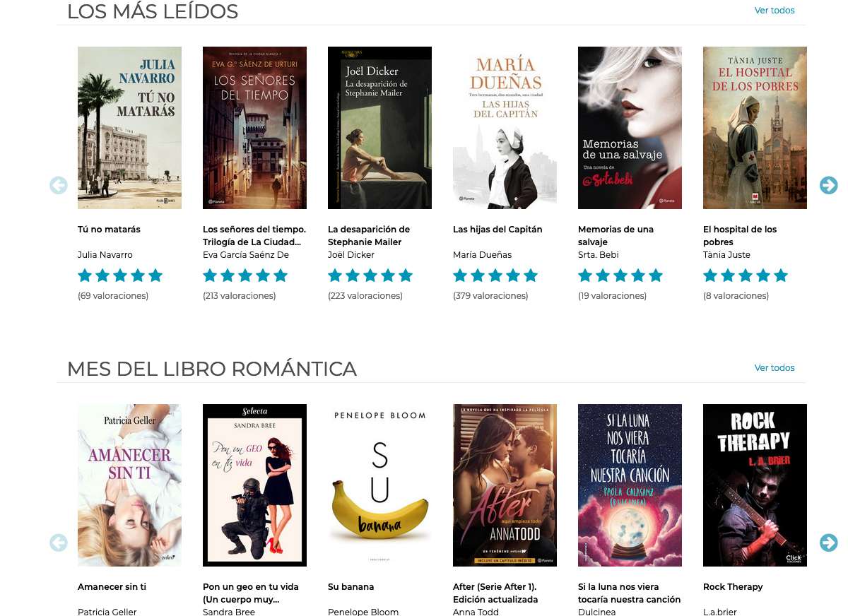
Task: Click star rating for Las hijas del Capitán
Action: pos(495,276)
